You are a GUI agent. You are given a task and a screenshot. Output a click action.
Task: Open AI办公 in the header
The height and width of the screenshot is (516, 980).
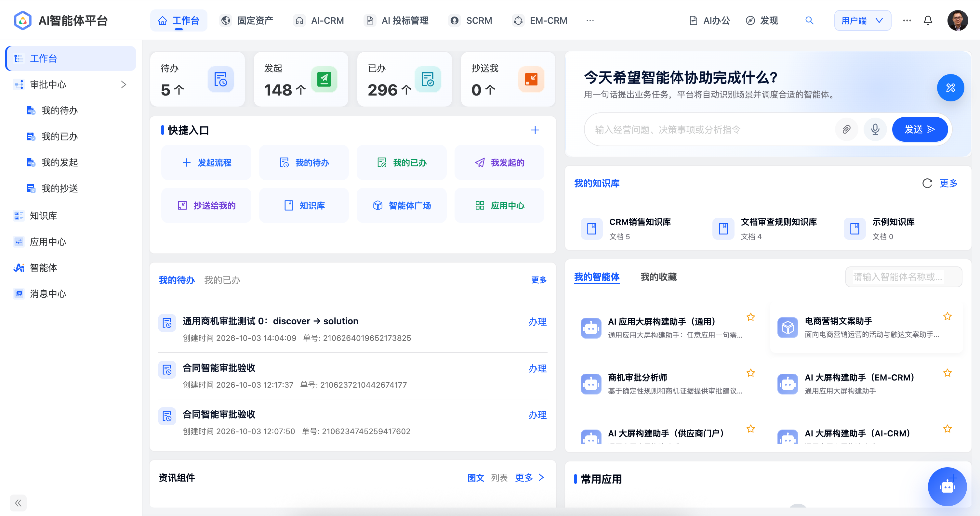(709, 20)
